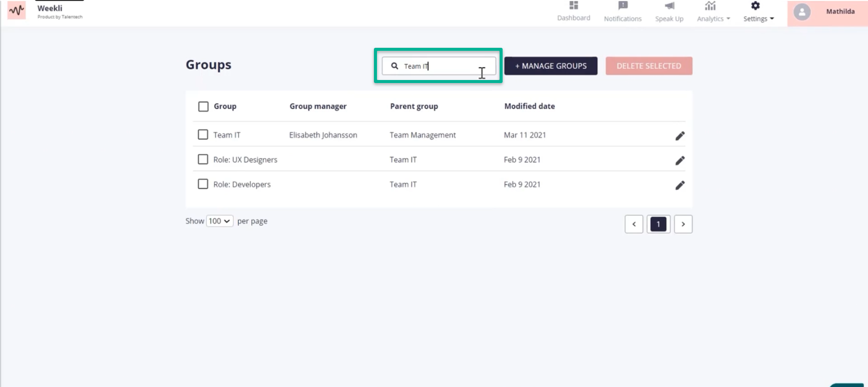868x387 pixels.
Task: Check the Role: Developers checkbox
Action: pyautogui.click(x=203, y=184)
